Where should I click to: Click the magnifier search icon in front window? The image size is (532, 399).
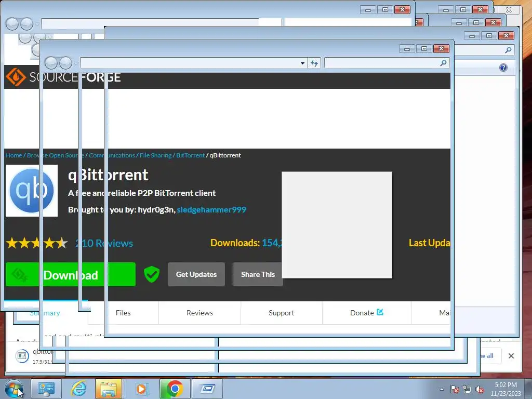click(x=443, y=63)
